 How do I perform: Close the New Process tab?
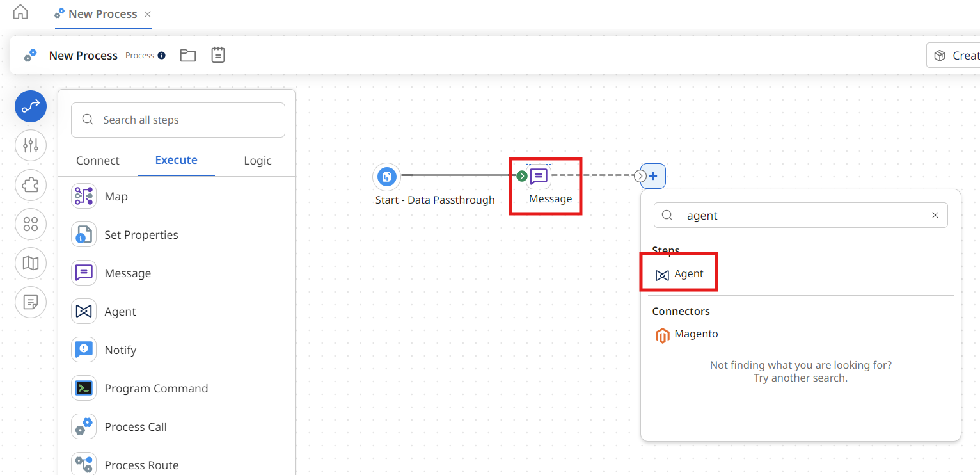coord(148,14)
